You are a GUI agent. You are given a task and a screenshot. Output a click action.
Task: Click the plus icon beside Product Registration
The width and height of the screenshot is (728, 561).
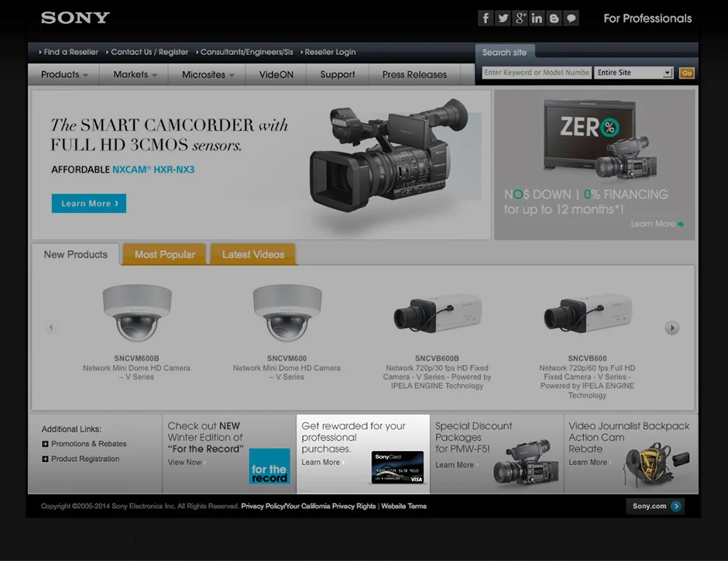(x=45, y=459)
